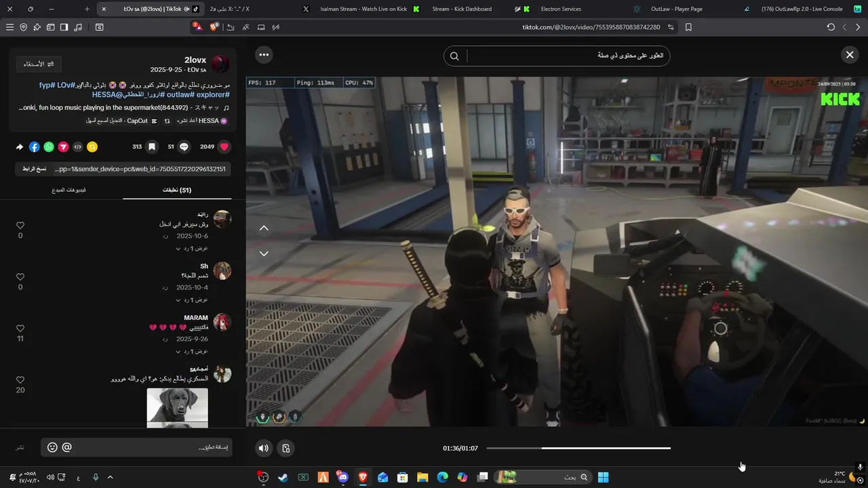Insert a mention with the @ icon
This screenshot has height=488, width=868.
coord(66,447)
